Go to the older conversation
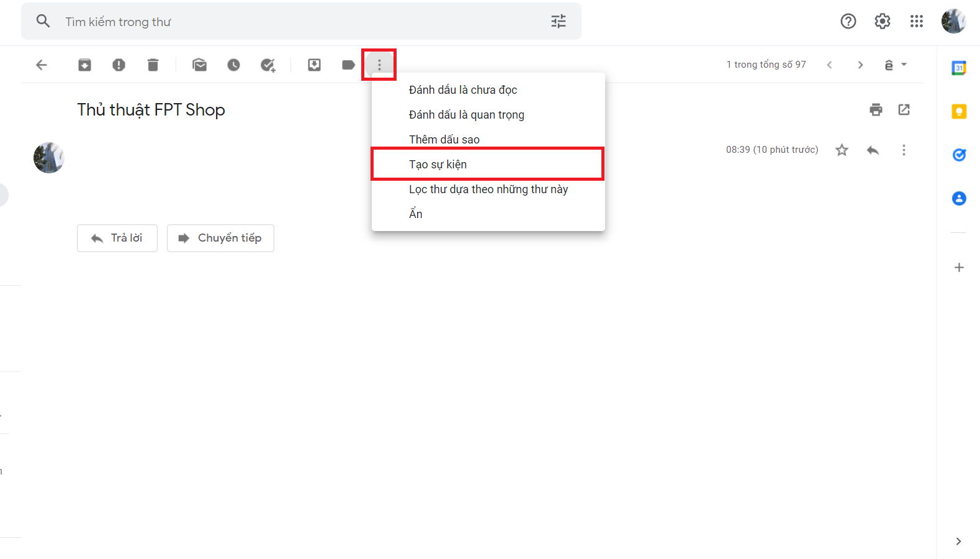This screenshot has height=559, width=980. (x=860, y=65)
